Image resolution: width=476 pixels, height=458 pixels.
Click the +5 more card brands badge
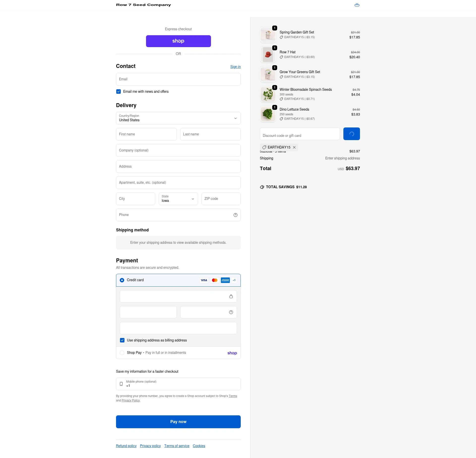tap(234, 280)
